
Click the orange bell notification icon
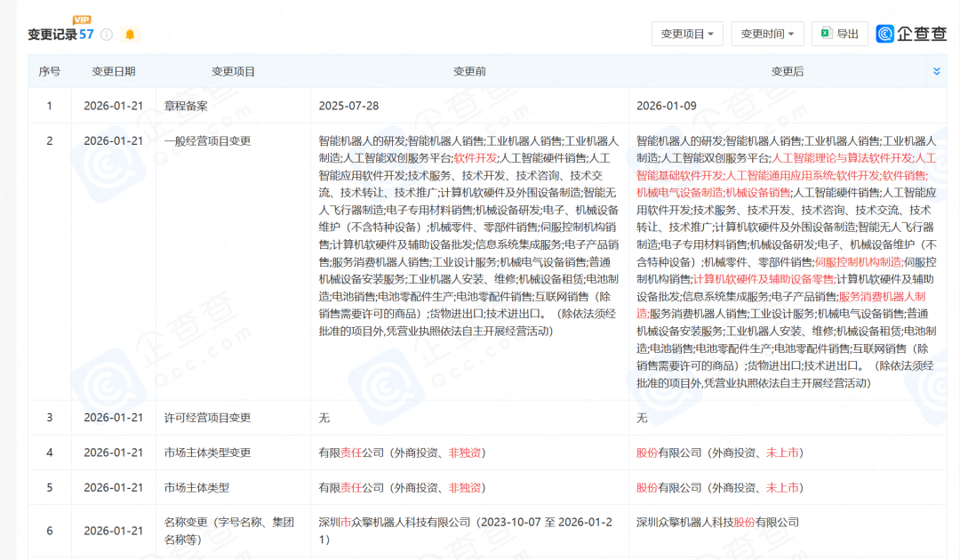pos(130,35)
